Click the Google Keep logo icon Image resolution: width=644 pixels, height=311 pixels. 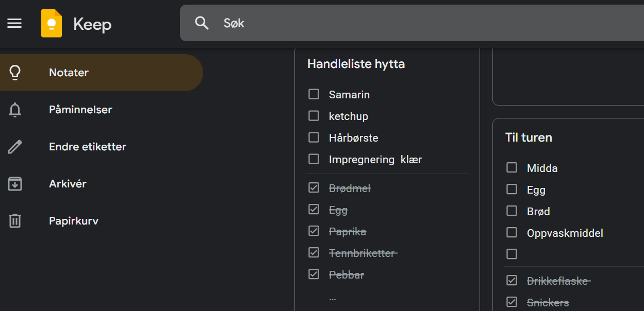tap(52, 24)
